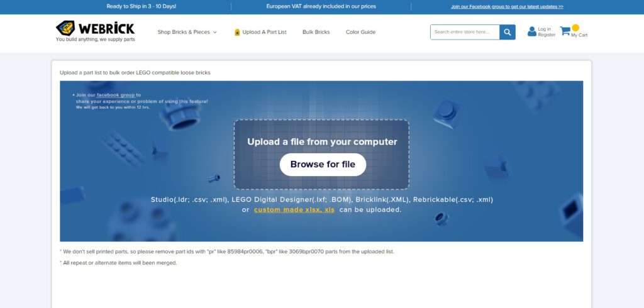
Task: Click the Register link
Action: tap(547, 35)
